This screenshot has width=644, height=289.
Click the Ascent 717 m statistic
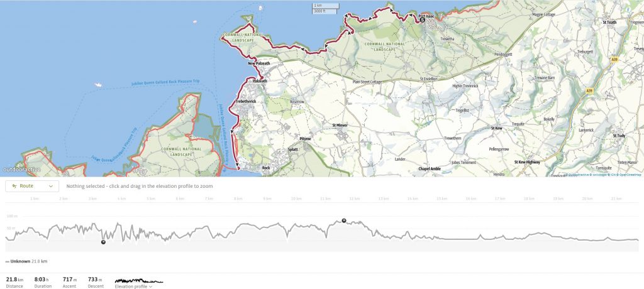coord(69,282)
